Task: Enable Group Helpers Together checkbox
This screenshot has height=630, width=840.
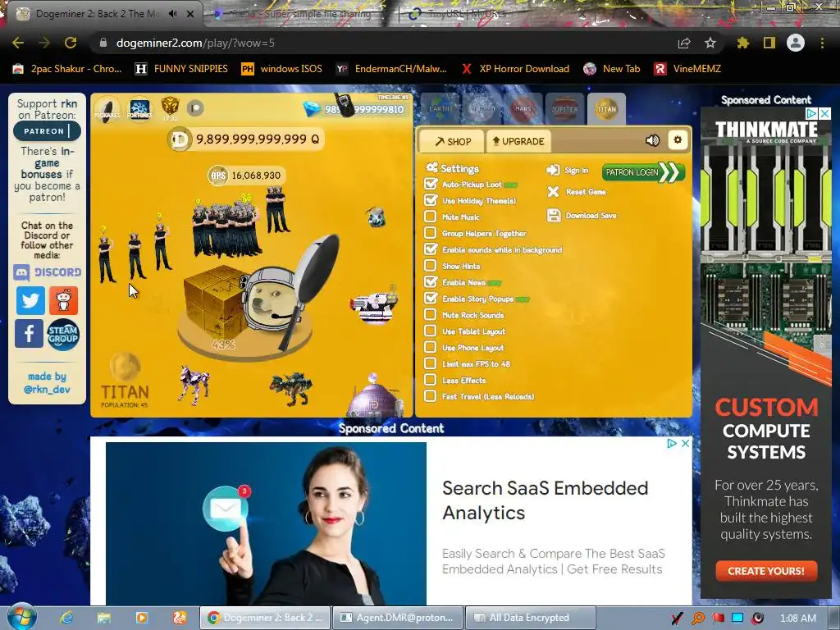Action: 430,232
